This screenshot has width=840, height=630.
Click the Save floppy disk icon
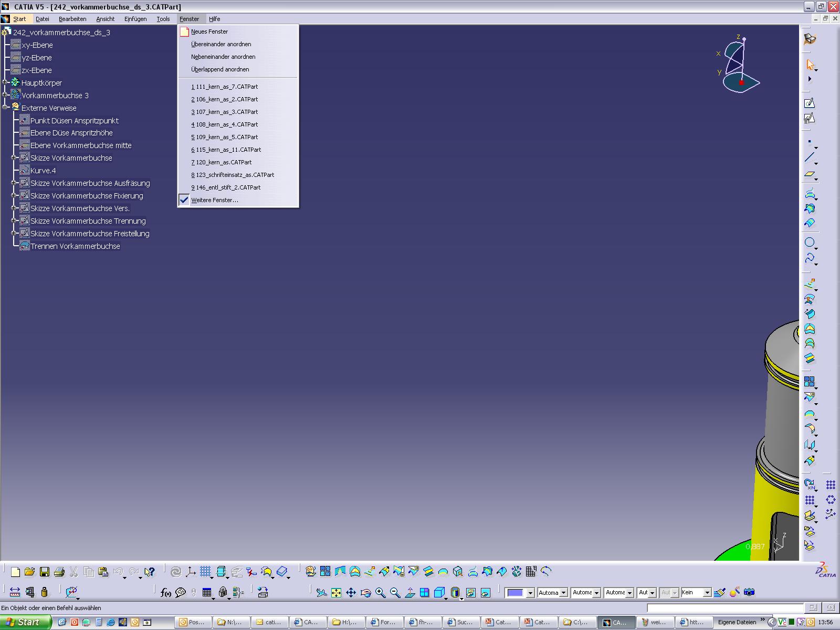pos(45,572)
